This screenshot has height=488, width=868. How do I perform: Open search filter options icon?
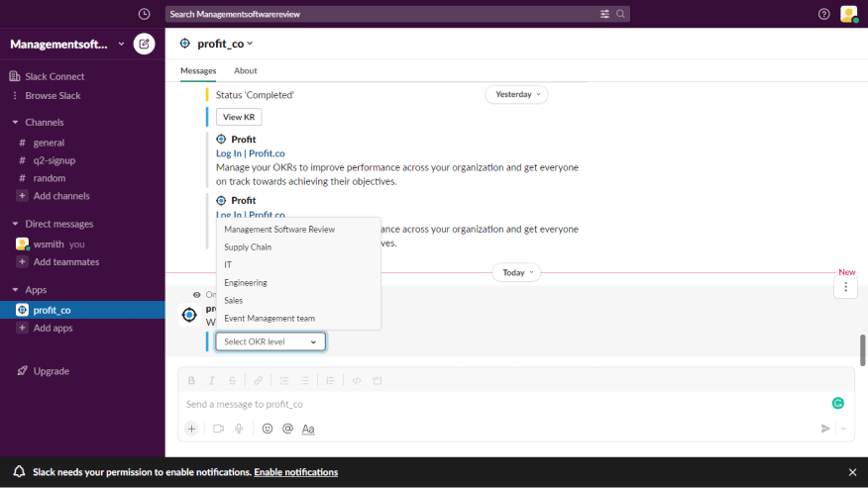click(604, 14)
